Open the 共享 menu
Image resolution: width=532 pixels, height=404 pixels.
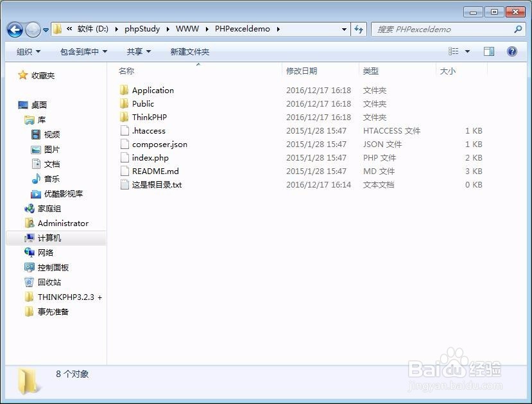tap(136, 51)
